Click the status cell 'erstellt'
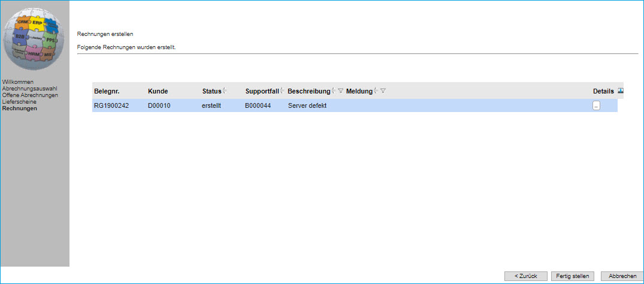The height and width of the screenshot is (284, 644). point(211,106)
